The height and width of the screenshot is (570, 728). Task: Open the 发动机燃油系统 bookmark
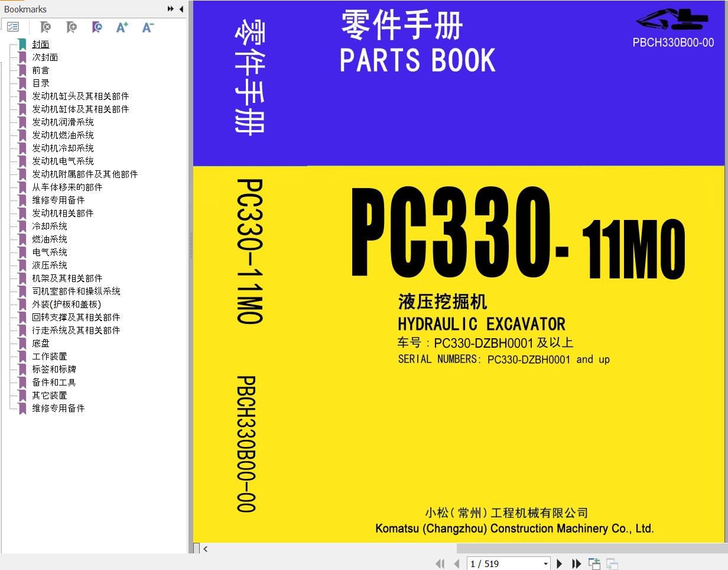pos(63,135)
